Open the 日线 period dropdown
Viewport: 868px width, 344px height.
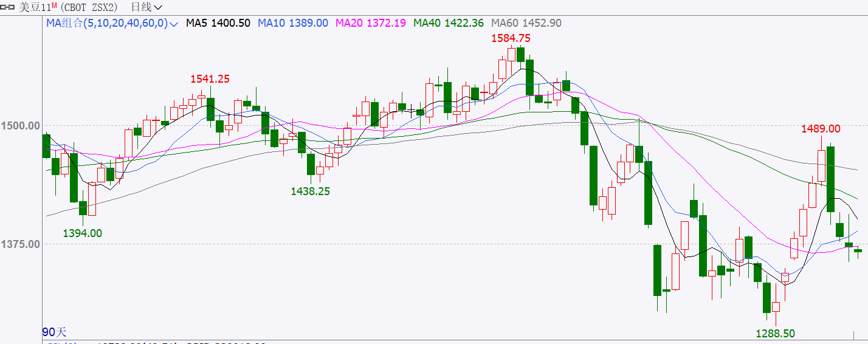pos(146,7)
